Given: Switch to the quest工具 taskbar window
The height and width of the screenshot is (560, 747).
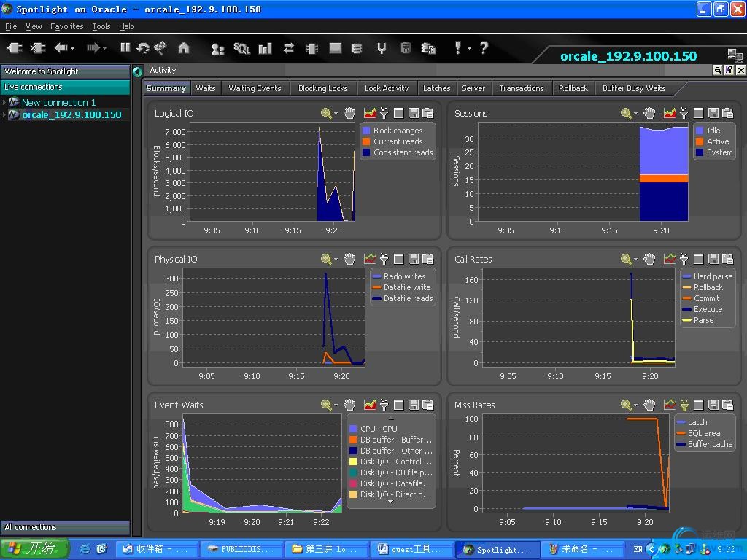Looking at the screenshot, I should coord(411,549).
